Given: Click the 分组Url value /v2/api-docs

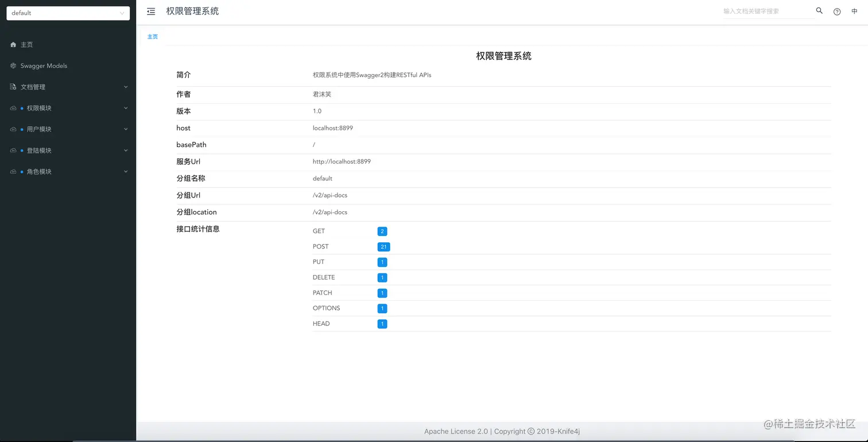Looking at the screenshot, I should click(x=330, y=195).
